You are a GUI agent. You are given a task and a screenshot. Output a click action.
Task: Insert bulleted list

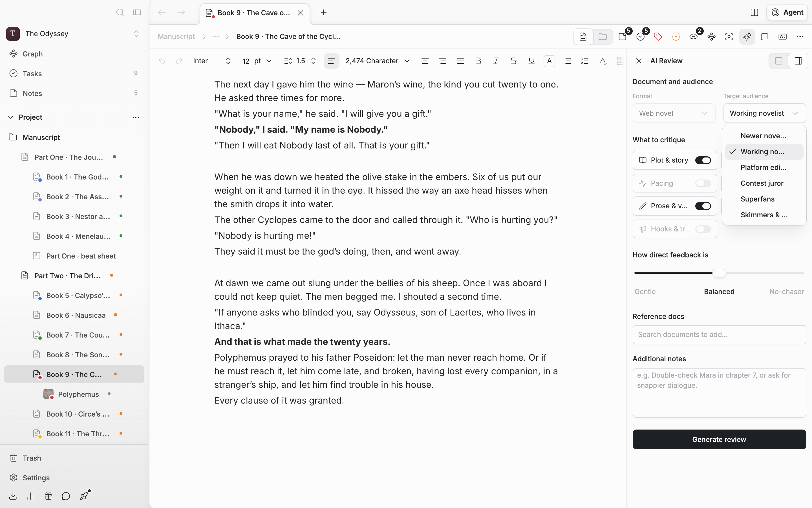click(567, 61)
